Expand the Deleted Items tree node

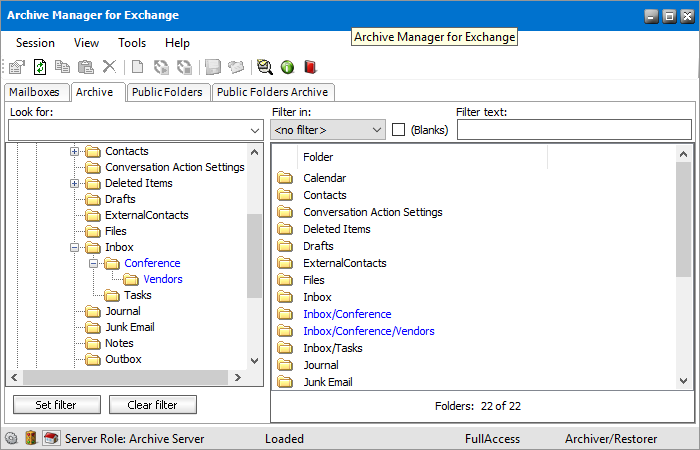coord(75,183)
